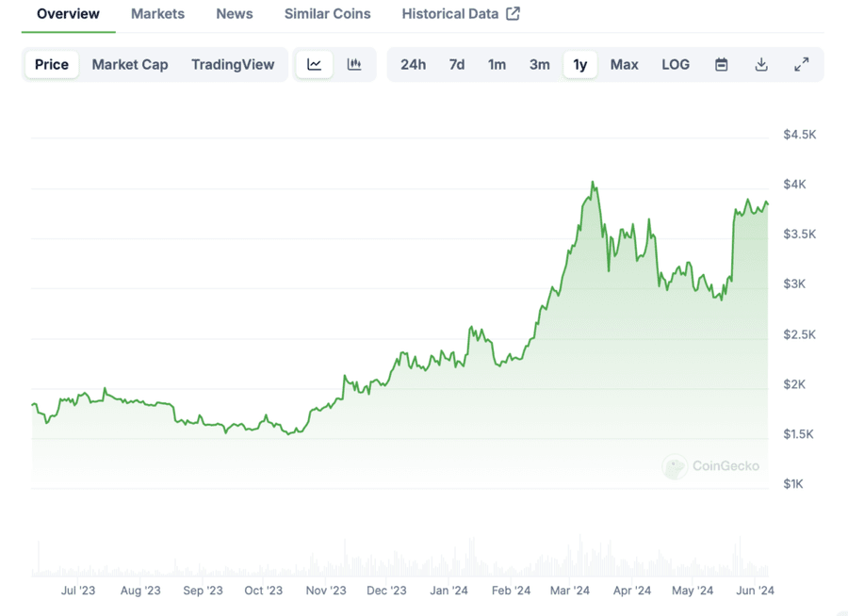848x616 pixels.
Task: Toggle LOG scale on the chart
Action: pyautogui.click(x=676, y=64)
